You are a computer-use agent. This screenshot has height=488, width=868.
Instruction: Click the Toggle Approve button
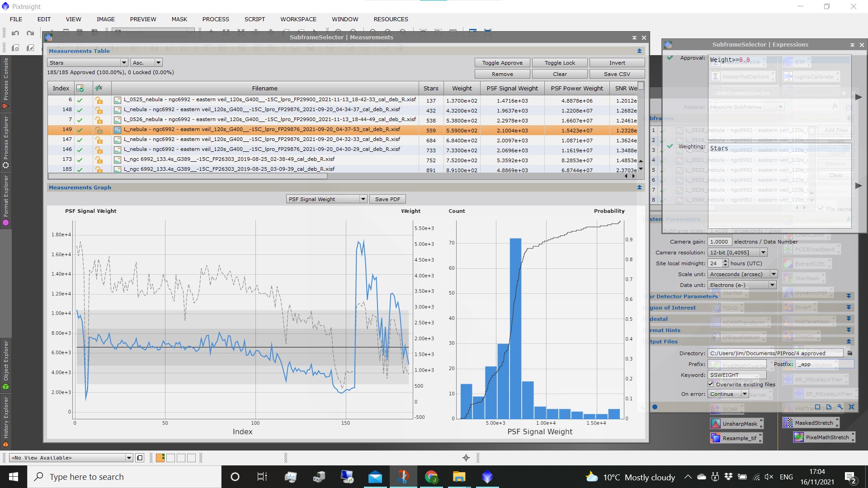(x=502, y=62)
